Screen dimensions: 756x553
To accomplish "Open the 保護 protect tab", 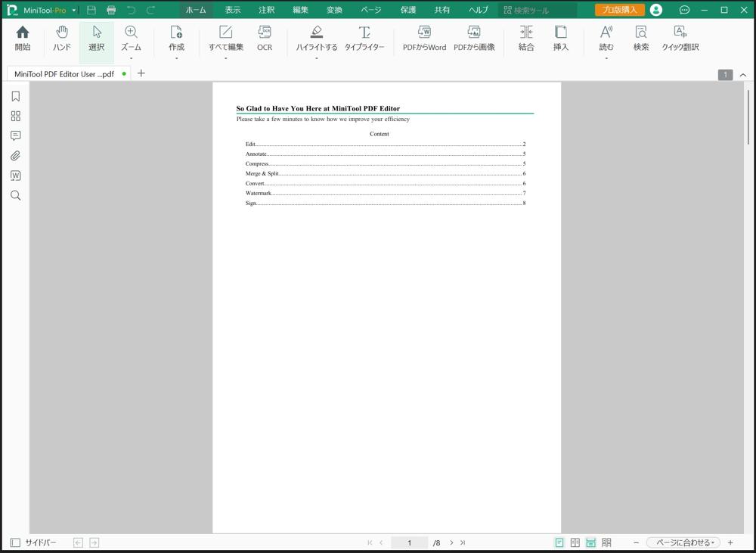I will click(x=408, y=10).
